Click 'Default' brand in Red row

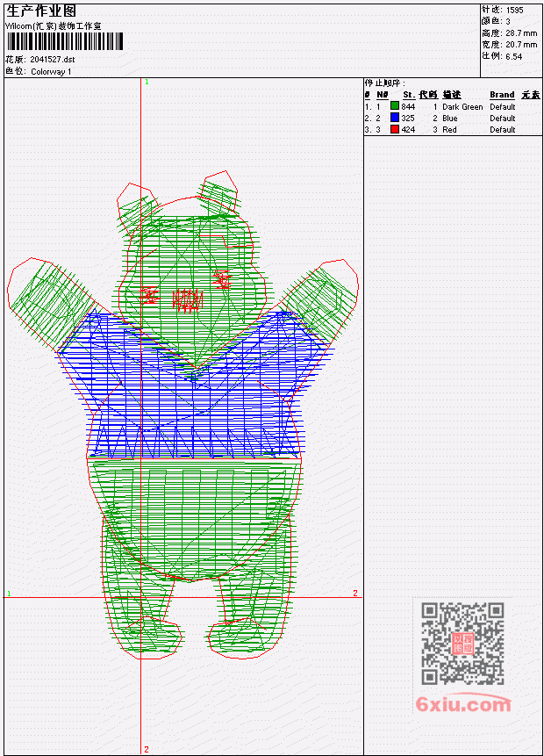[503, 130]
